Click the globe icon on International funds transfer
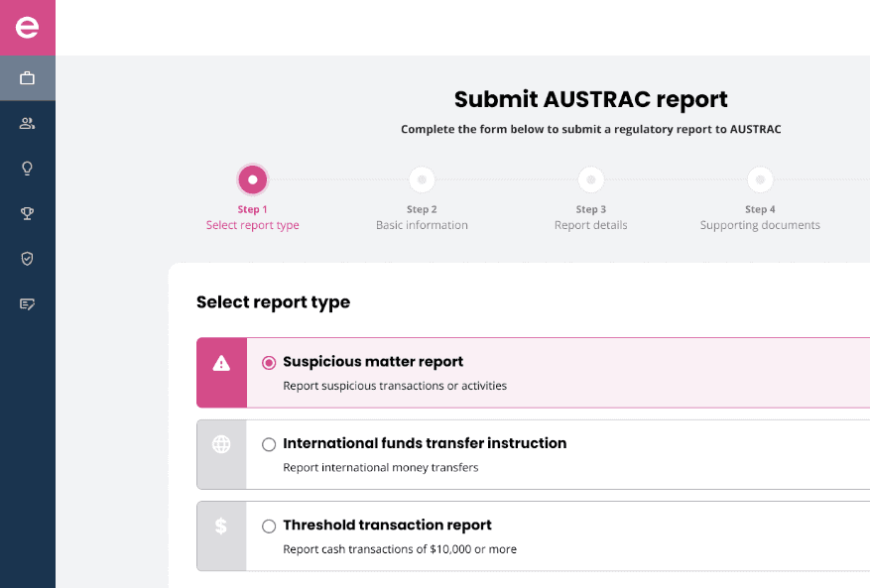 [x=221, y=445]
